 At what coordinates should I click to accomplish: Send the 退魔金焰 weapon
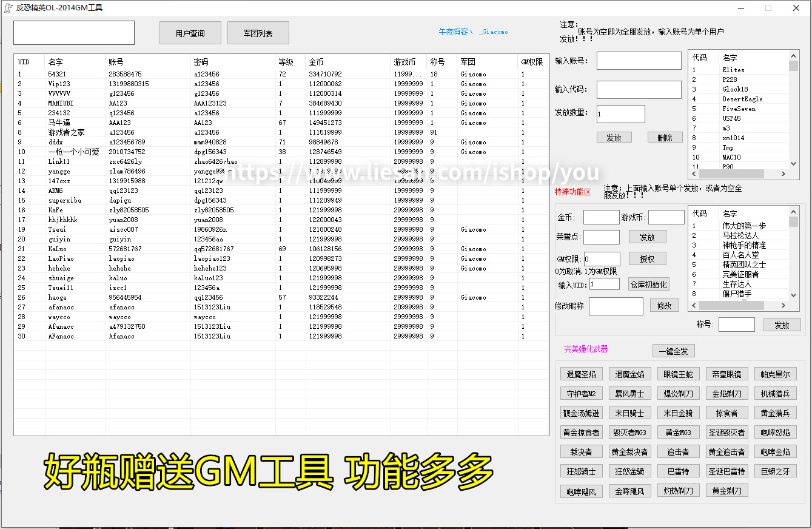pyautogui.click(x=629, y=374)
